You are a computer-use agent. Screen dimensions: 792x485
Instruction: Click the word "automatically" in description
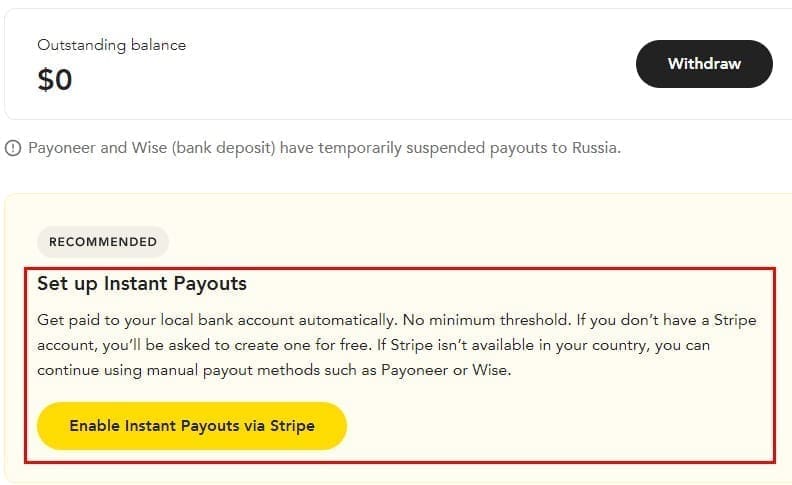click(x=346, y=320)
